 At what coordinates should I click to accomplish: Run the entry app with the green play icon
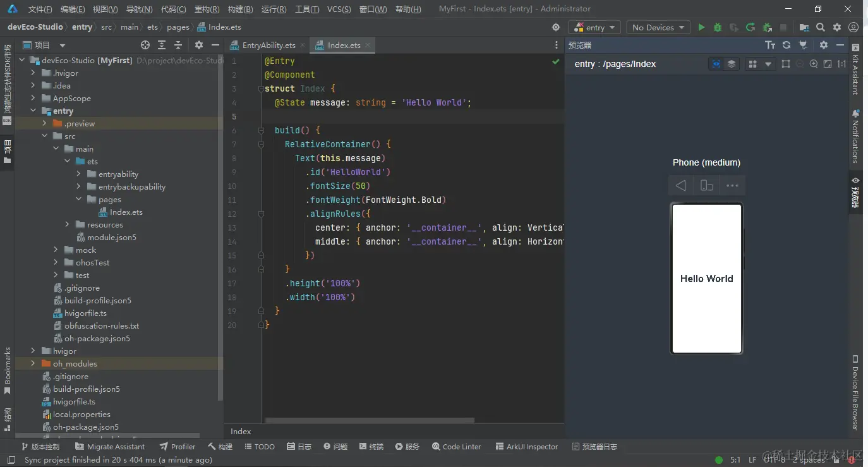(x=701, y=27)
